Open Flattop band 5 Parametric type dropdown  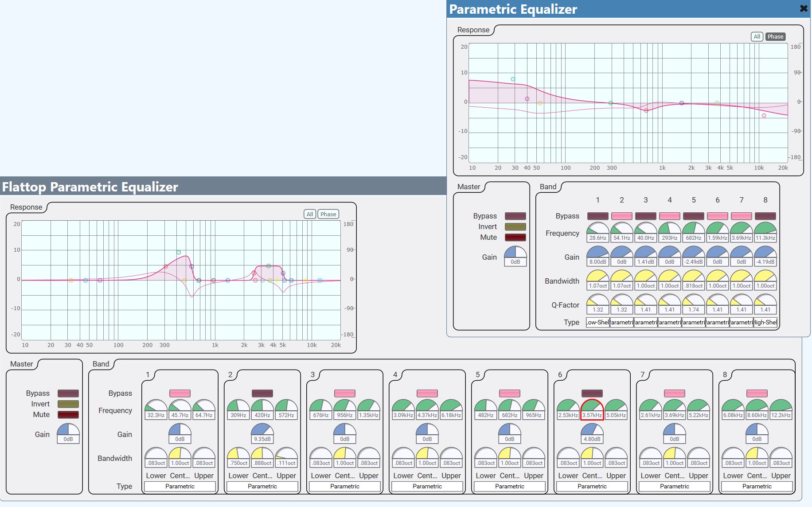tap(510, 486)
